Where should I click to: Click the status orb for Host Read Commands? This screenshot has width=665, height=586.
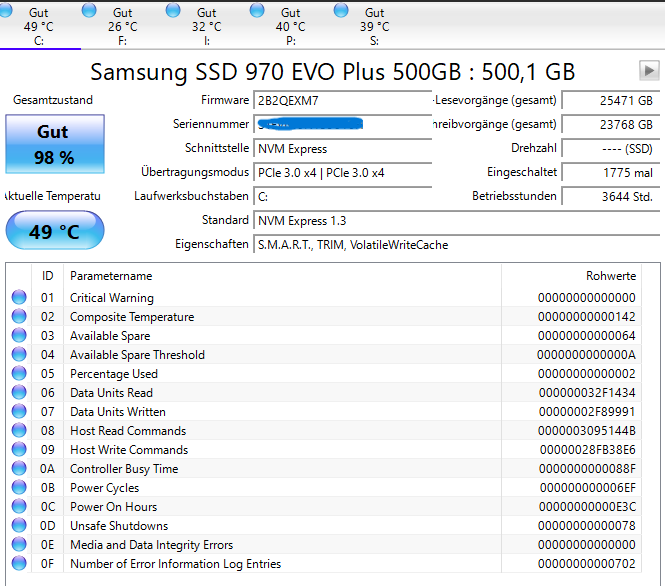click(x=19, y=430)
